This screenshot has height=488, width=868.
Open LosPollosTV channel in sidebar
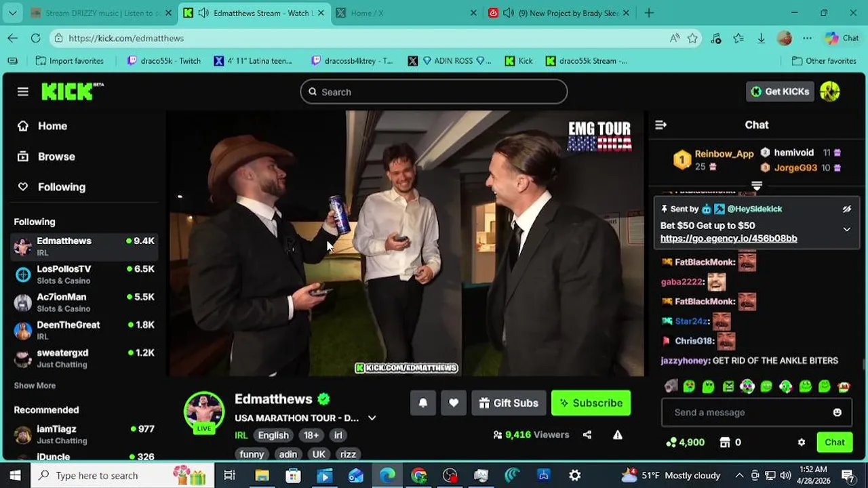(85, 274)
